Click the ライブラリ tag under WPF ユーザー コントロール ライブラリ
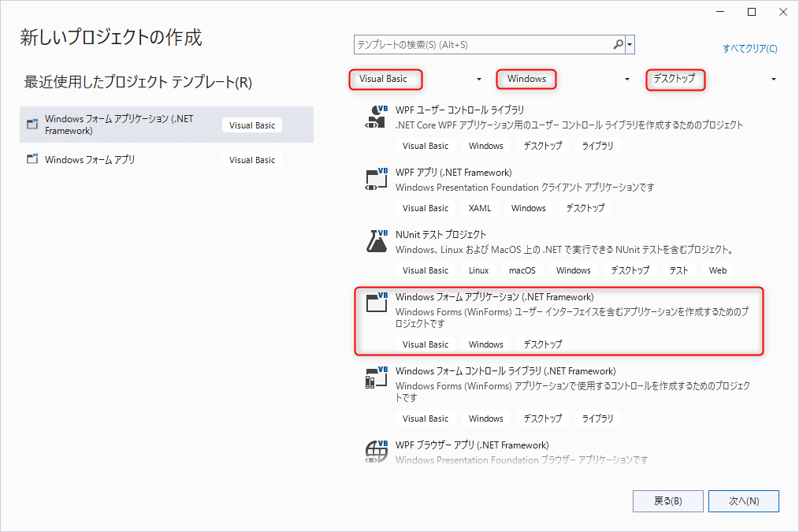The image size is (799, 532). point(597,146)
